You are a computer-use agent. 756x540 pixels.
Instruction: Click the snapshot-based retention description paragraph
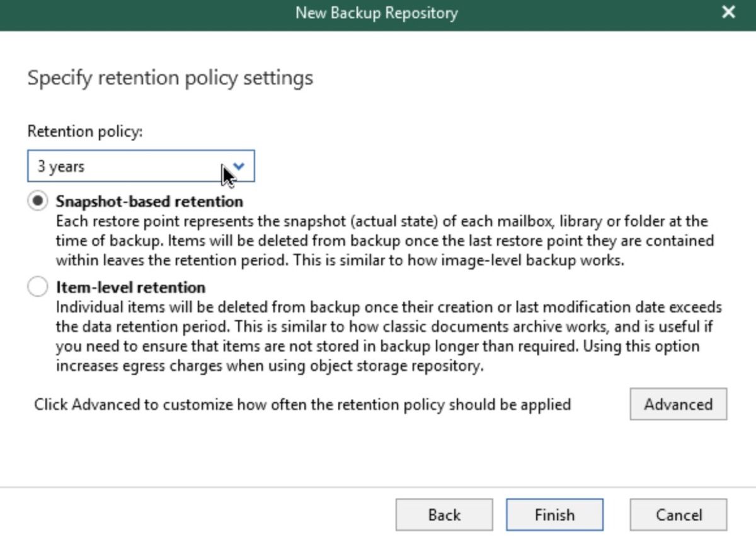[x=385, y=241]
